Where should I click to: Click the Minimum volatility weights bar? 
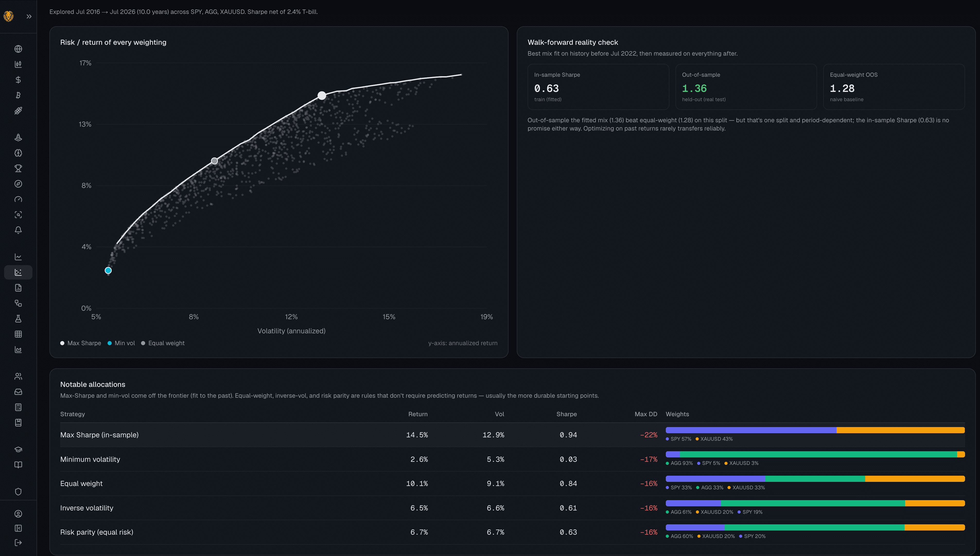(x=815, y=454)
